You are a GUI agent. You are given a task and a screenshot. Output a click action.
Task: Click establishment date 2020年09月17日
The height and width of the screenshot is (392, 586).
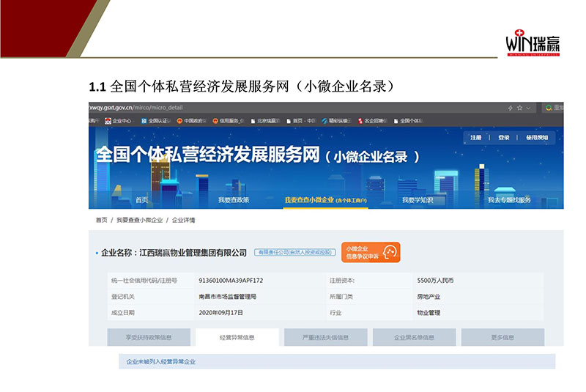pos(221,312)
